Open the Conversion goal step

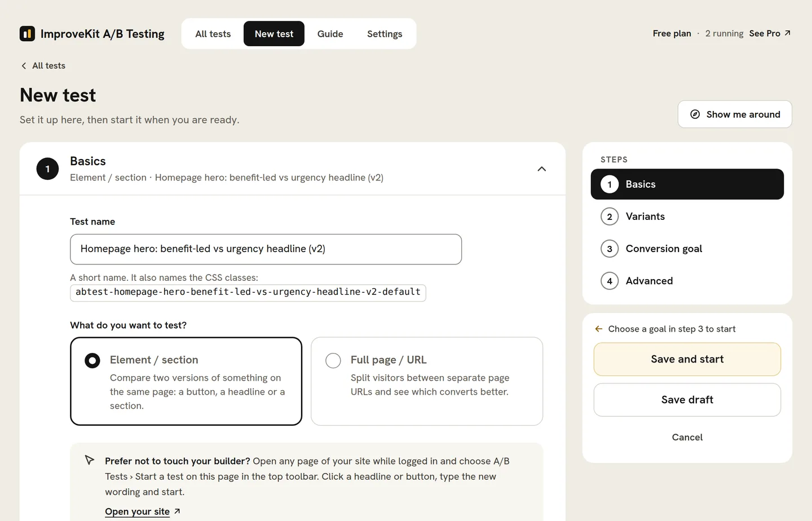687,249
